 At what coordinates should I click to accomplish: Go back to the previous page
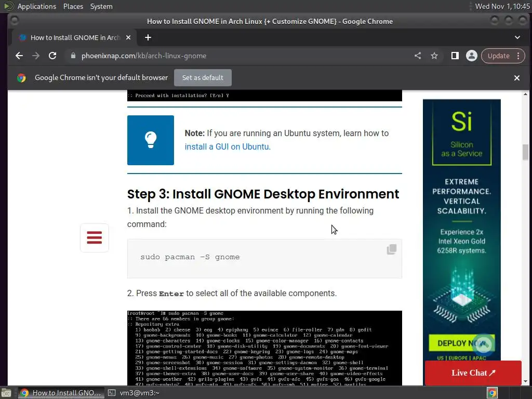pos(19,56)
